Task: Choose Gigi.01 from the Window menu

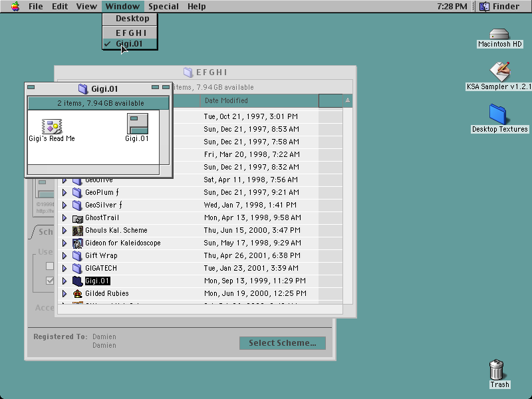Action: pyautogui.click(x=130, y=44)
